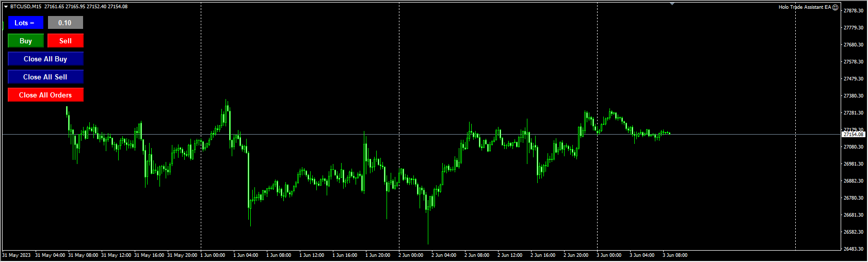Click the green Buy button

tap(26, 41)
